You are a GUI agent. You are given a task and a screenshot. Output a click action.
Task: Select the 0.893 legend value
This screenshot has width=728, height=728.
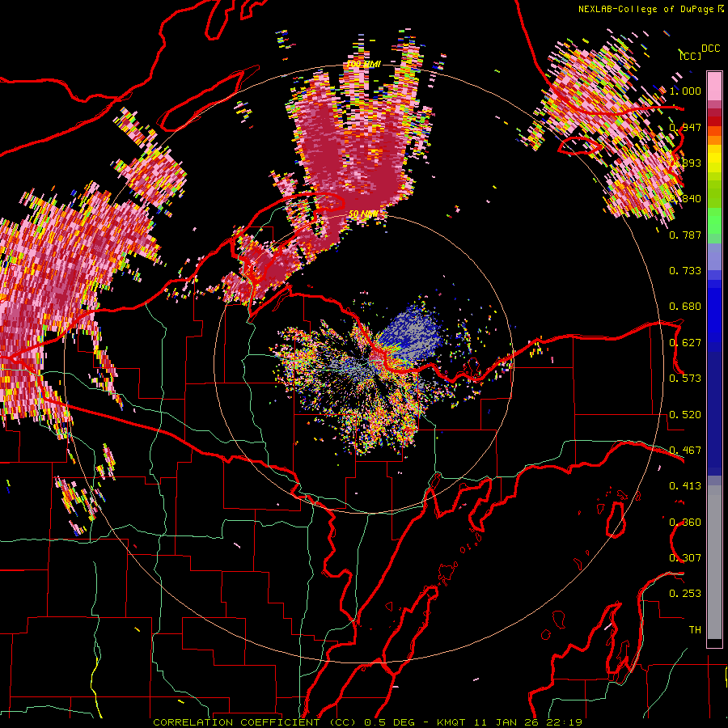click(685, 163)
